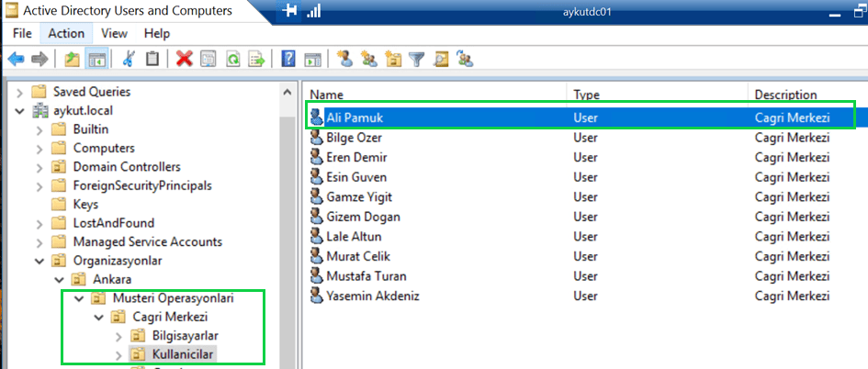The height and width of the screenshot is (369, 868).
Task: Open the Action menu
Action: 66,33
